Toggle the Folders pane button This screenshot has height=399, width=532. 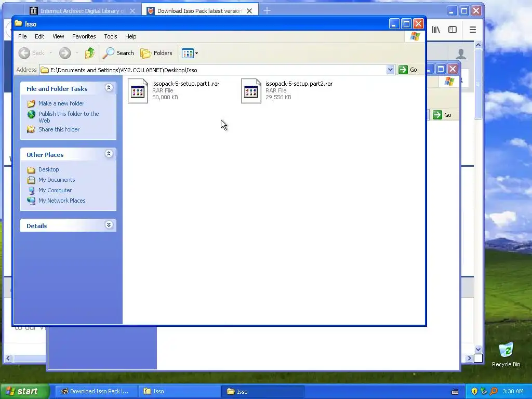[x=156, y=53]
